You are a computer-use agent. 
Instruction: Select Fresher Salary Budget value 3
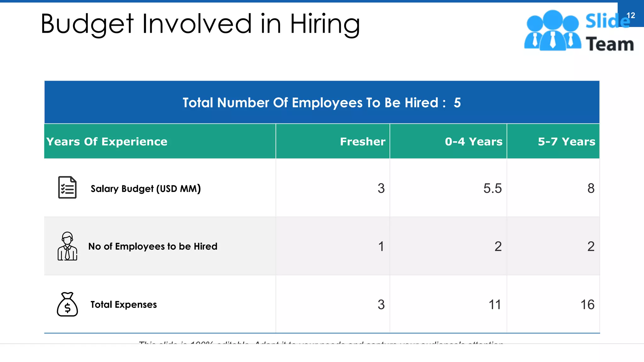[x=381, y=188]
